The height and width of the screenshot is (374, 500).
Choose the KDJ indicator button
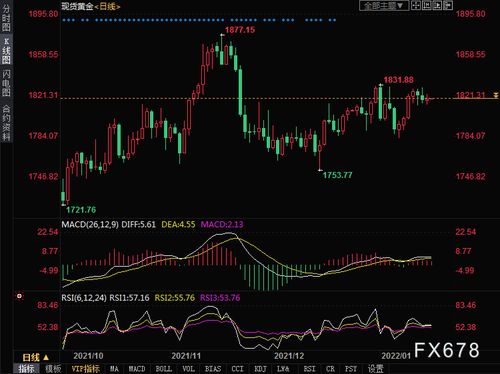coord(260,369)
